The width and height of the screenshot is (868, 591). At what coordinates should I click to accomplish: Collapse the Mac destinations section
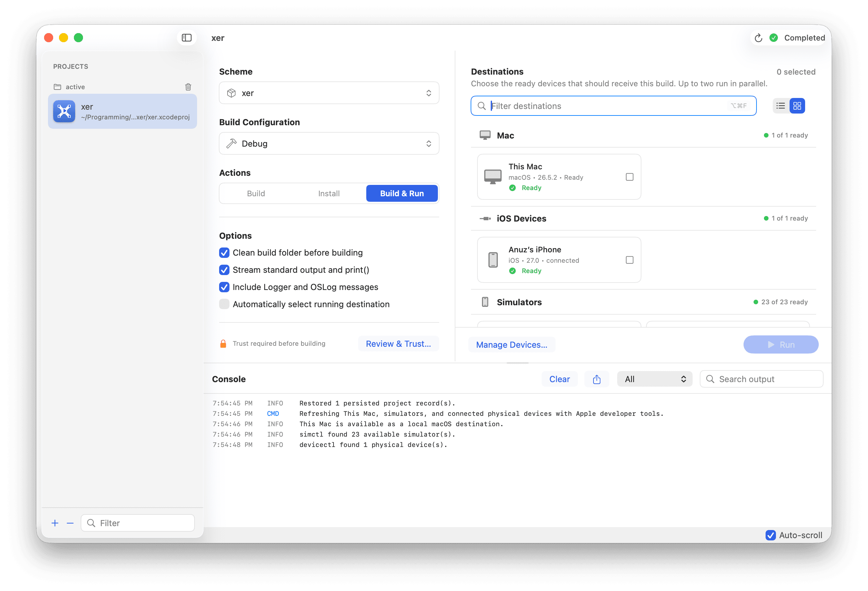click(x=643, y=135)
